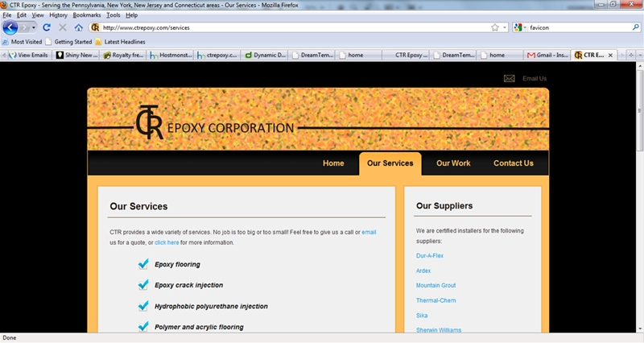Click the email link in services text
Image resolution: width=644 pixels, height=343 pixels.
pyautogui.click(x=369, y=232)
